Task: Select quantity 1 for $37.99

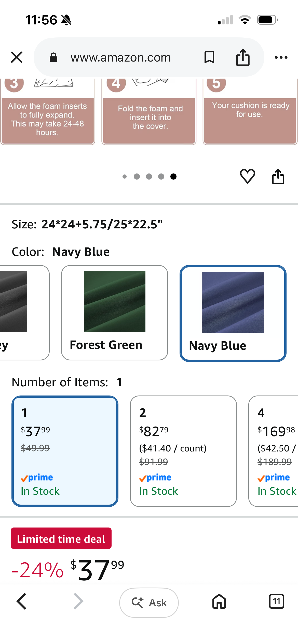Action: click(65, 451)
